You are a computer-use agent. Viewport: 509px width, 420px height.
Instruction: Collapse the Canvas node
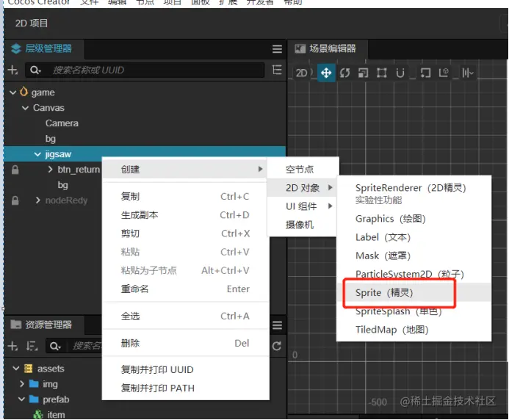25,108
